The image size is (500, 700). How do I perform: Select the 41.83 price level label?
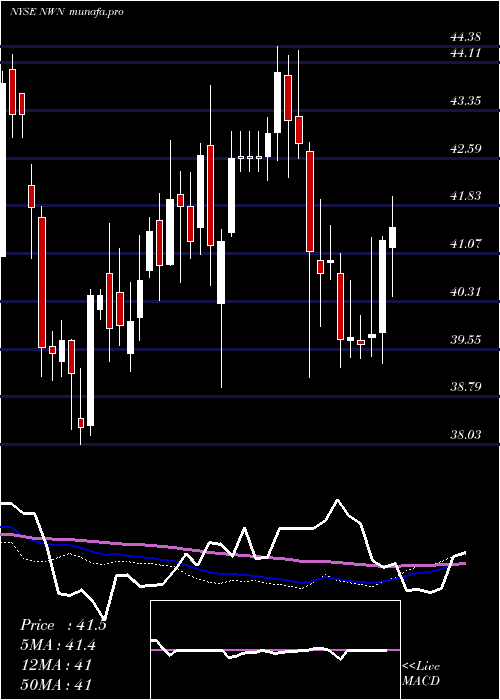tap(466, 196)
